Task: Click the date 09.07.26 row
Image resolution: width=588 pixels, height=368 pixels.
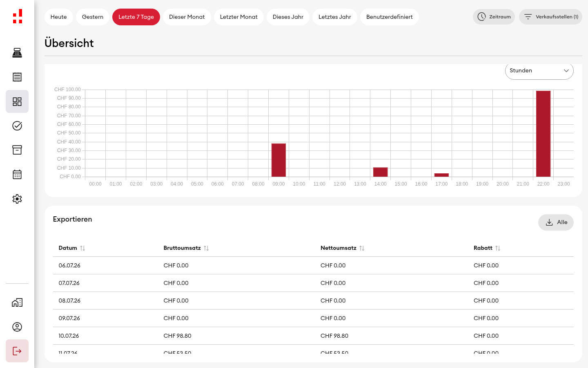Action: coord(313,318)
